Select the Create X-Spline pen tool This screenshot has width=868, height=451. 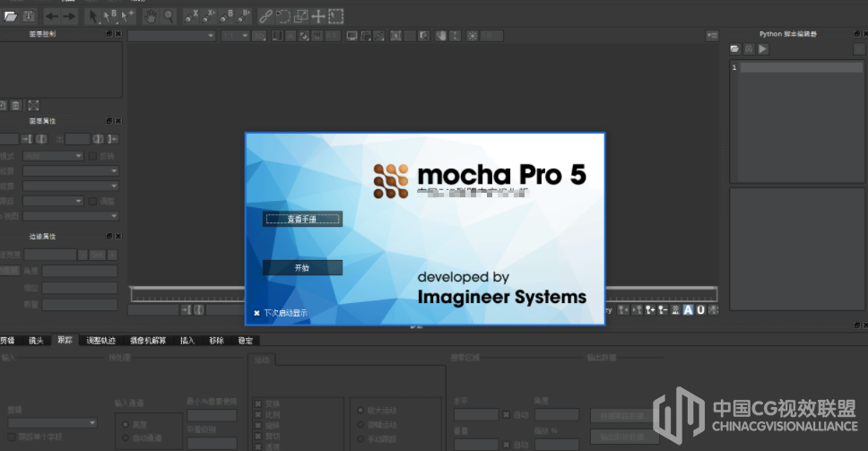192,17
